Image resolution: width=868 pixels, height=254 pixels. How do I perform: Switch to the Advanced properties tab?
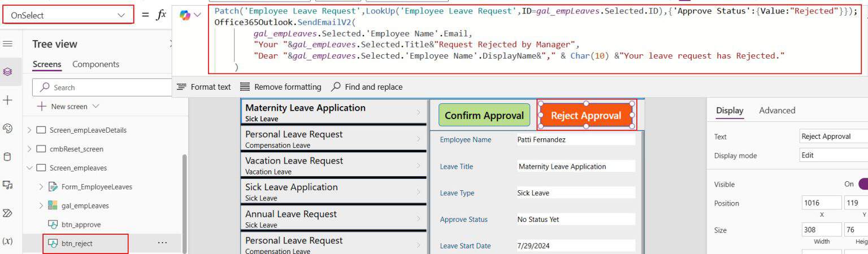pyautogui.click(x=777, y=111)
